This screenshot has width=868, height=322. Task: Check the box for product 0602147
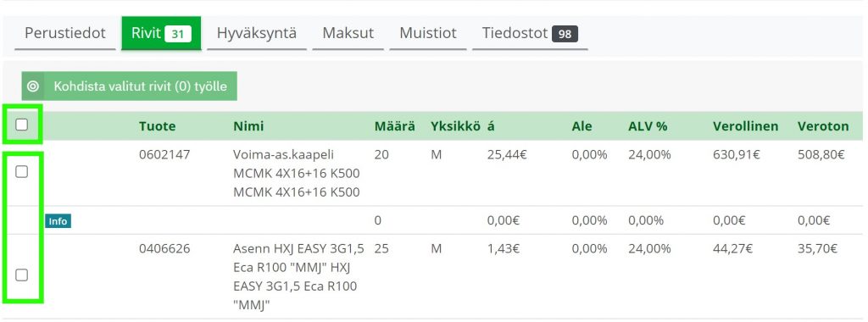point(21,172)
